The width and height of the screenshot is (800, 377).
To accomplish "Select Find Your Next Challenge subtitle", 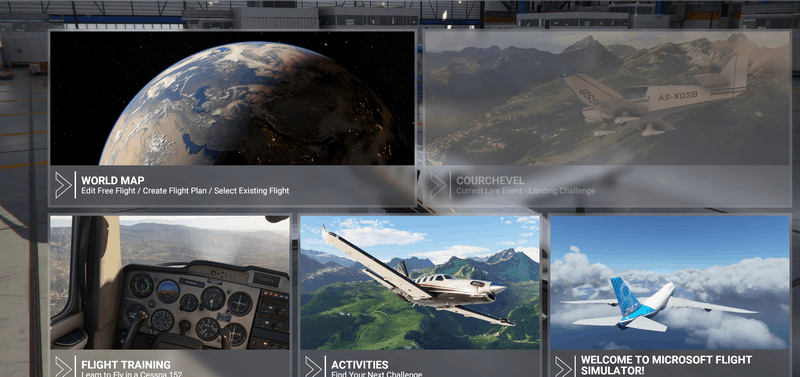I will [x=377, y=374].
